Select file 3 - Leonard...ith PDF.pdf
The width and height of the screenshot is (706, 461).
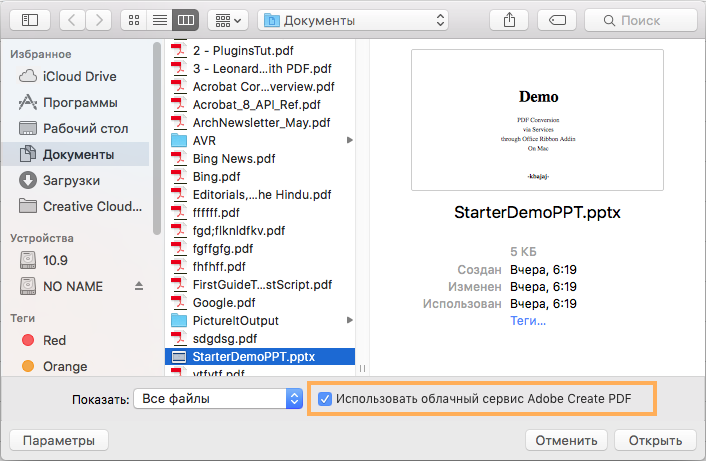260,68
